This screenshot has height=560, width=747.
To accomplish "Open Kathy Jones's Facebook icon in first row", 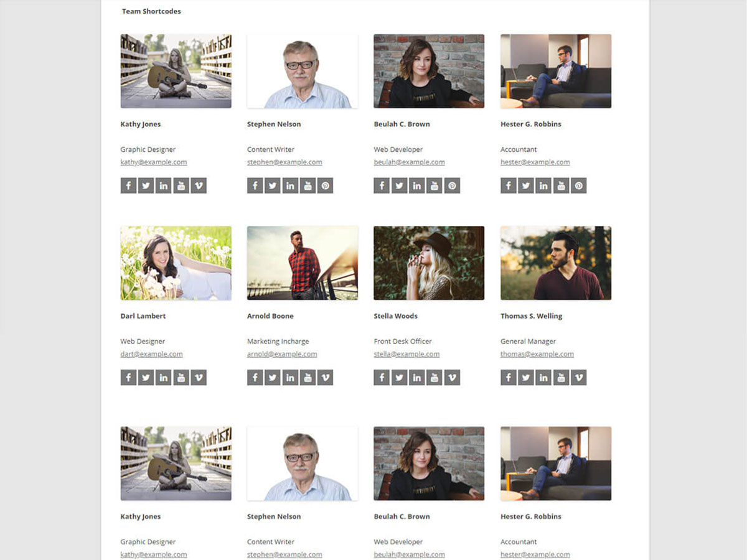I will click(128, 185).
